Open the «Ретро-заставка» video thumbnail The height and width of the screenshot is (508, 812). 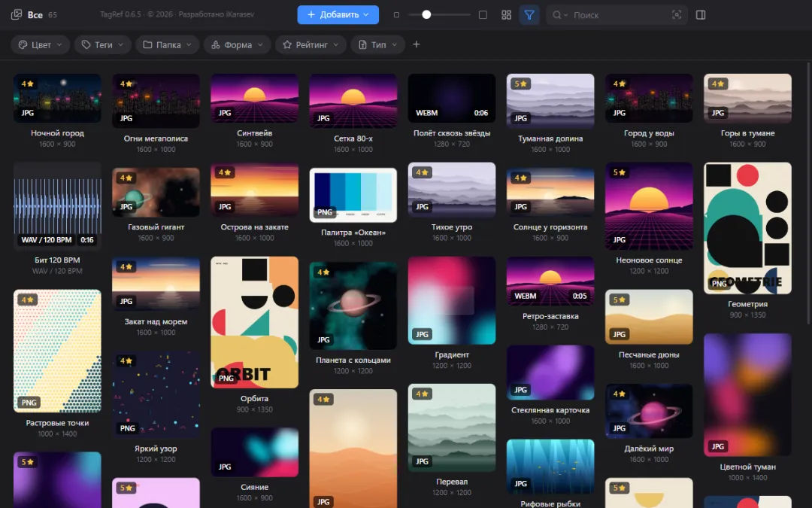click(550, 281)
